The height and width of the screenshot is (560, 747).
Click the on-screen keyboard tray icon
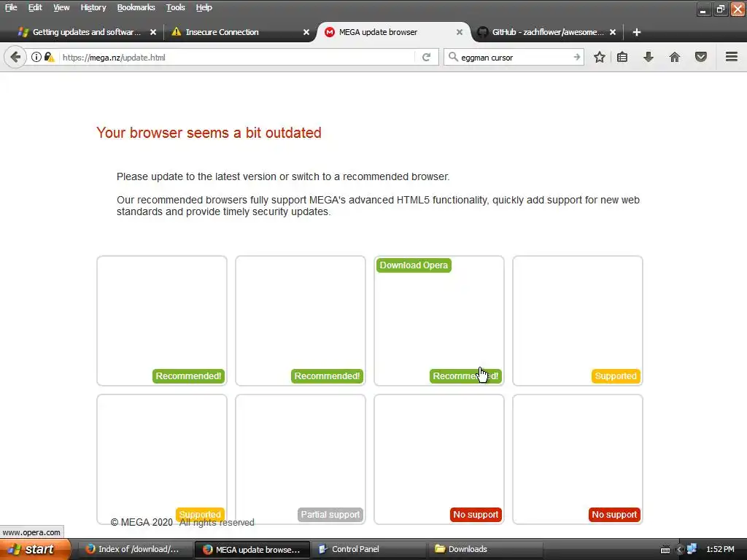point(665,550)
